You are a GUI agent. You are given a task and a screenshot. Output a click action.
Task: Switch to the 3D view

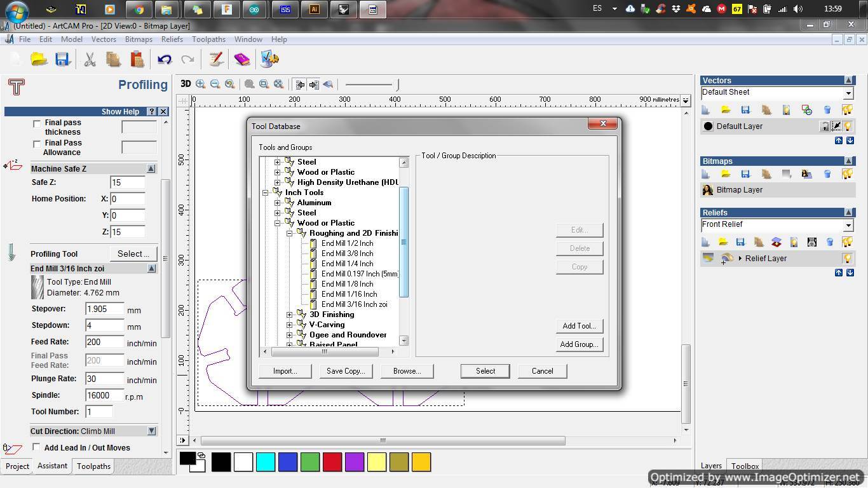pos(186,84)
